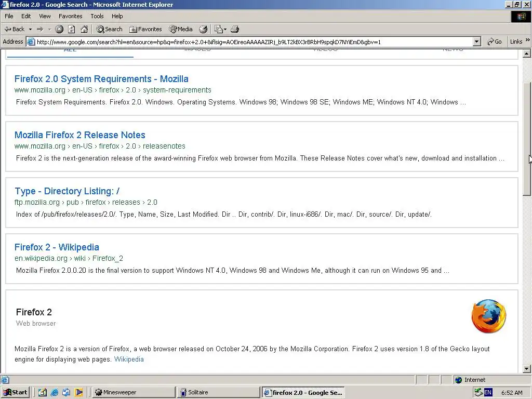The height and width of the screenshot is (399, 532).
Task: Switch to Minesweeper taskbar button
Action: coord(134,392)
